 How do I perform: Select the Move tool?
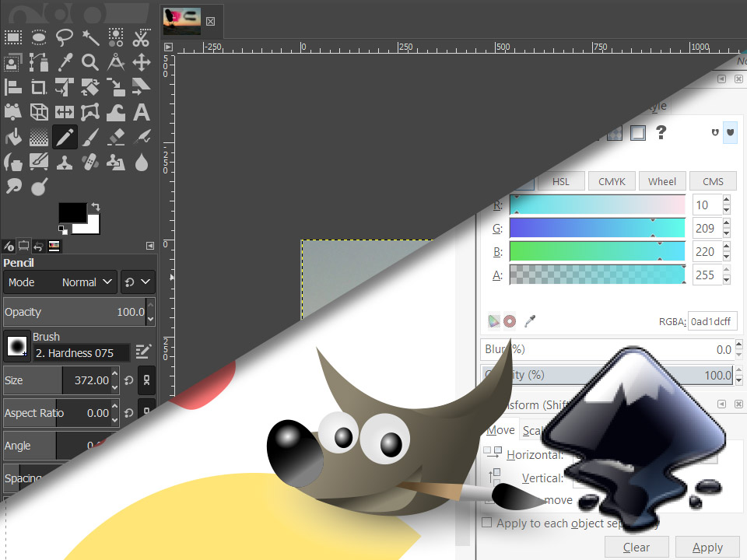[142, 62]
